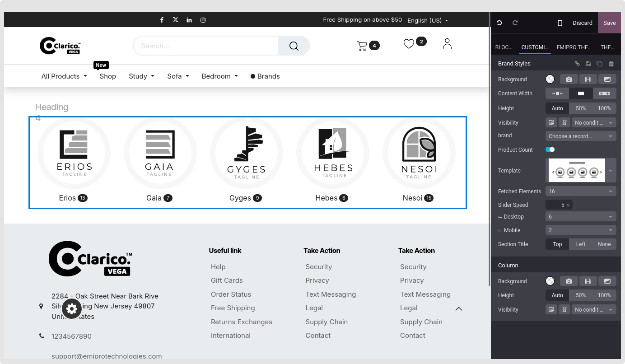Set Brand Styles background image via camera icon

pyautogui.click(x=569, y=79)
